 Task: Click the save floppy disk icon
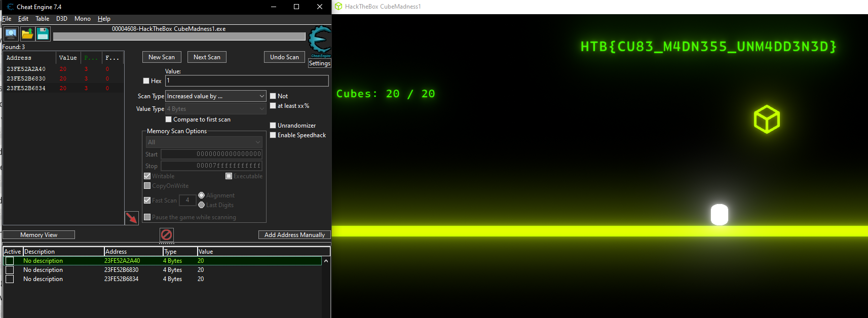pyautogui.click(x=43, y=34)
